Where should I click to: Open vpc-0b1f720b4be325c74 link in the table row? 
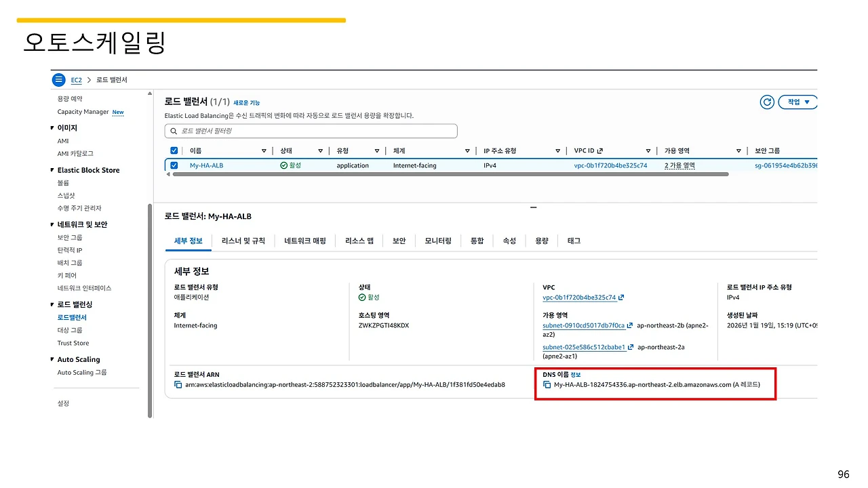[x=610, y=165]
